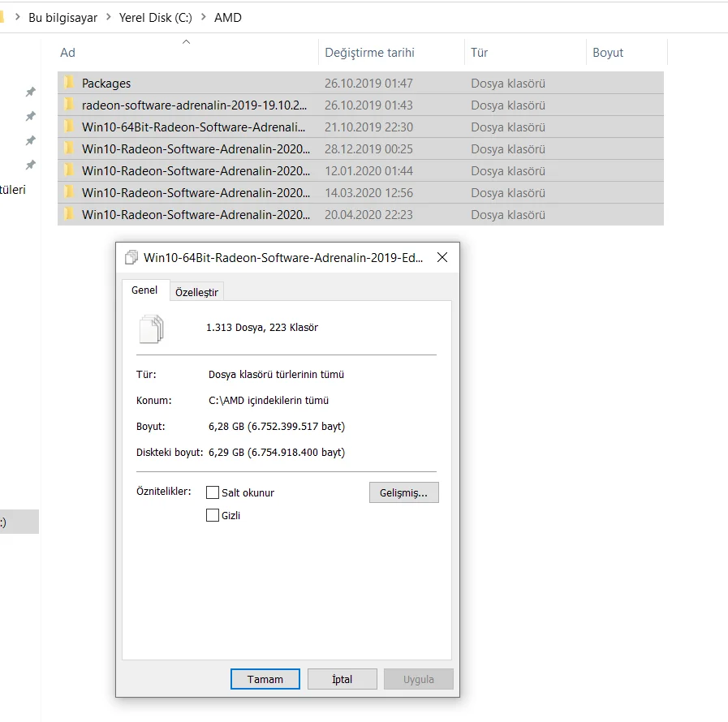Click the radeon-software-adrenalin-2019 folder icon
This screenshot has height=722, width=728.
(69, 105)
